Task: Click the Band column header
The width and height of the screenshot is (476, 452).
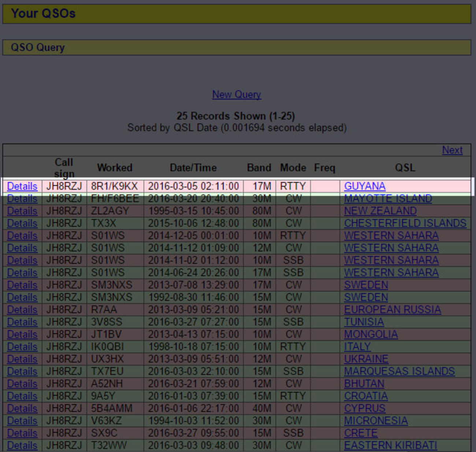Action: click(x=259, y=168)
